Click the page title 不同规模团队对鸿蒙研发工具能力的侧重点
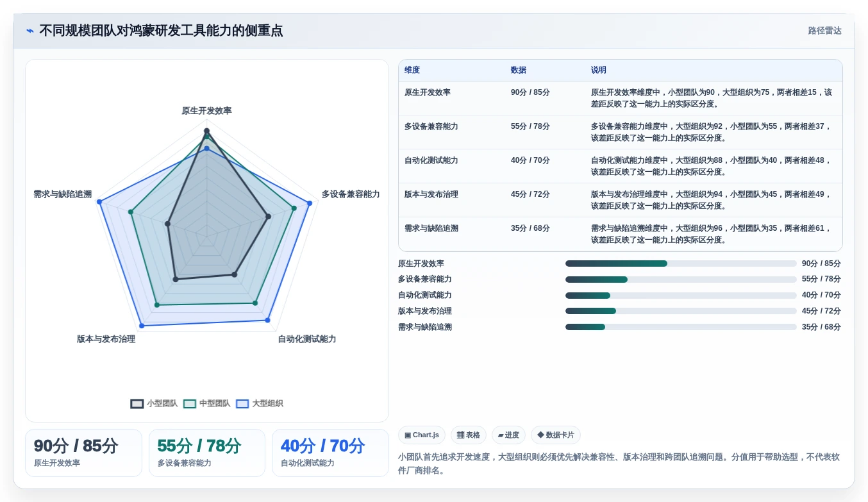 161,31
